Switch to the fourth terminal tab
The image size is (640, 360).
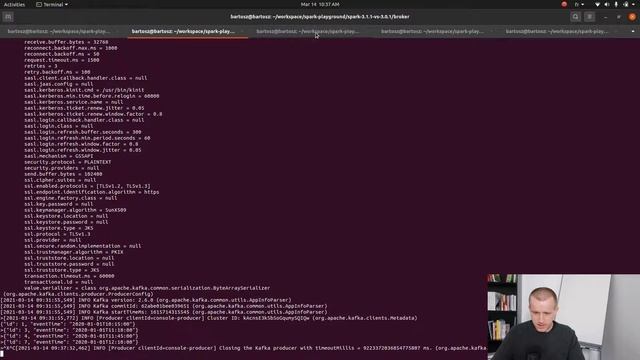(x=437, y=31)
